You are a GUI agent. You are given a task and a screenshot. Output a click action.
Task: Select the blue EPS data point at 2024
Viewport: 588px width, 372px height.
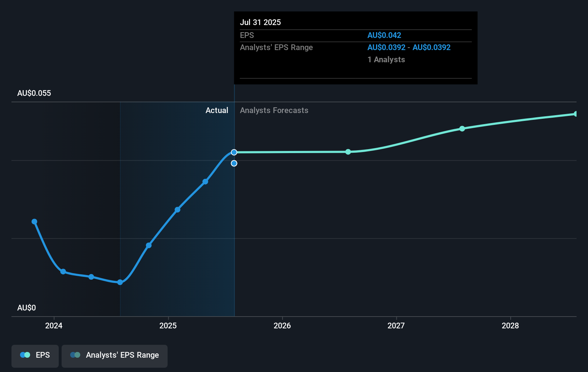63,272
